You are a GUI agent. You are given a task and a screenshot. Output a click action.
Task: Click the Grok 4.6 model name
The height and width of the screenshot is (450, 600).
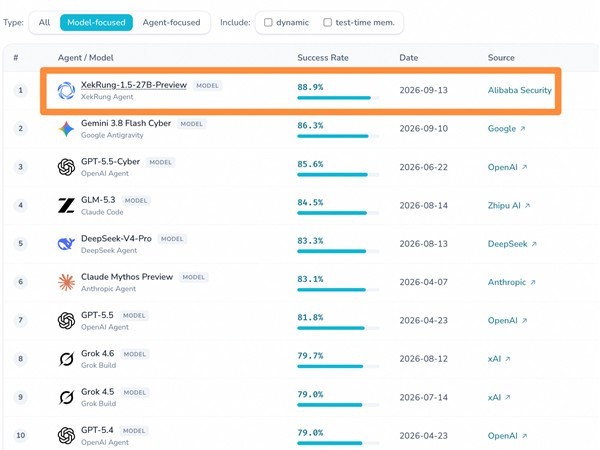click(98, 353)
